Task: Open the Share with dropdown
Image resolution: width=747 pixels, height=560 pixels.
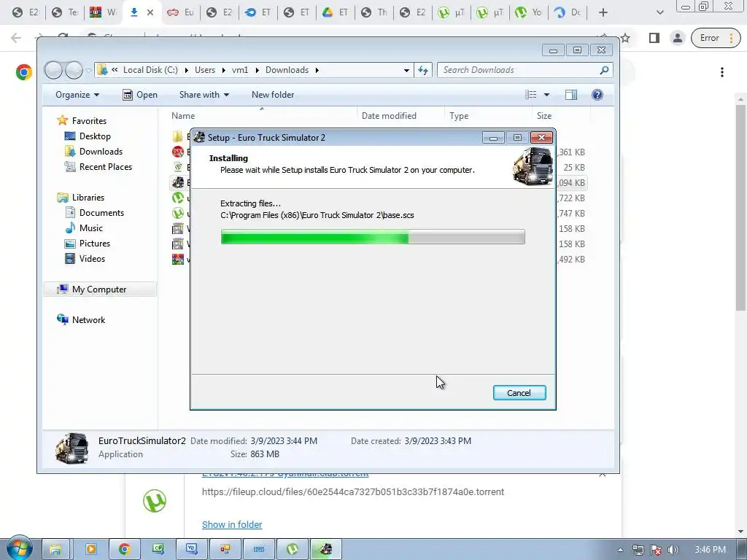Action: tap(204, 95)
